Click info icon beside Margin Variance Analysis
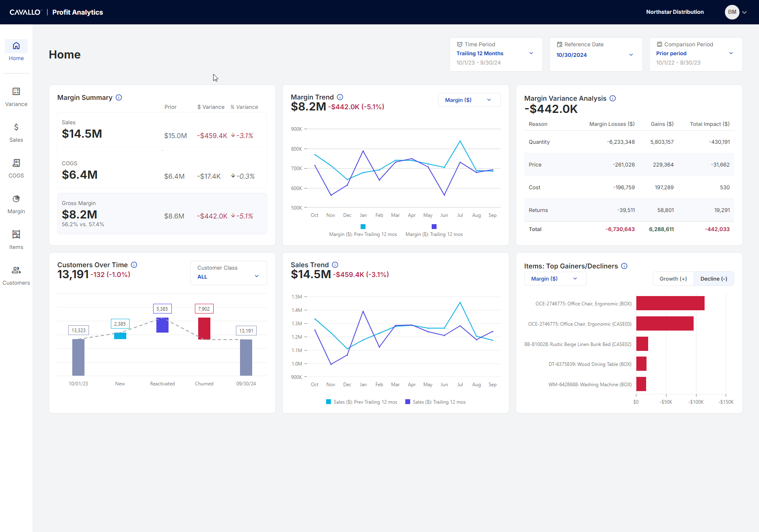 (613, 98)
